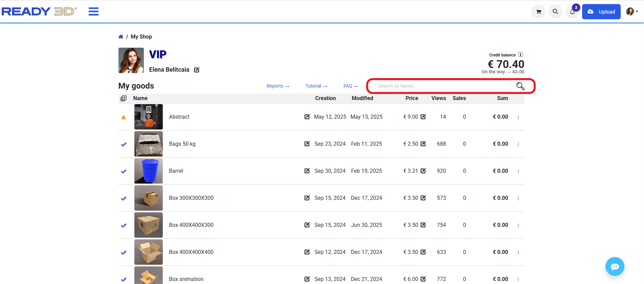Image resolution: width=644 pixels, height=284 pixels.
Task: Open the hamburger navigation menu
Action: click(x=93, y=11)
